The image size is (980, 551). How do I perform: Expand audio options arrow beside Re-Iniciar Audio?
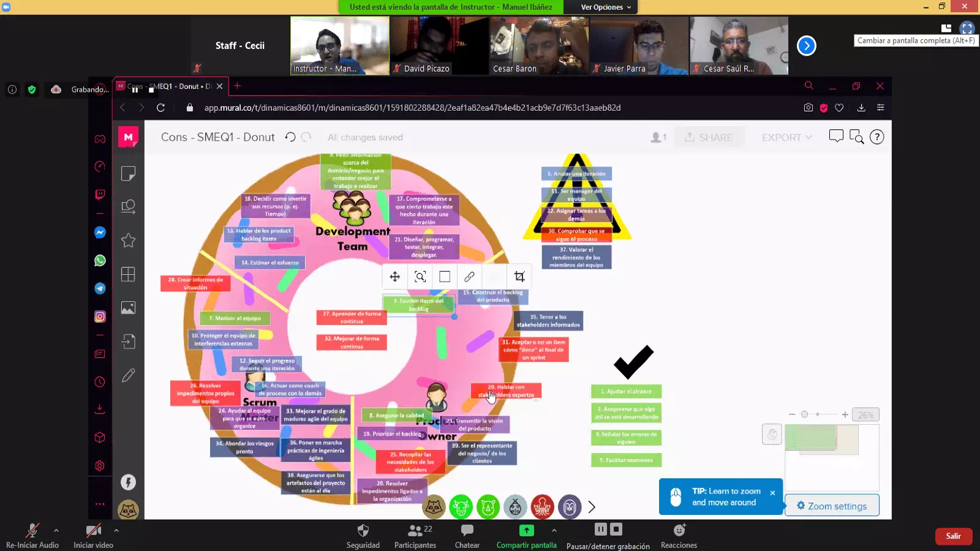[56, 530]
